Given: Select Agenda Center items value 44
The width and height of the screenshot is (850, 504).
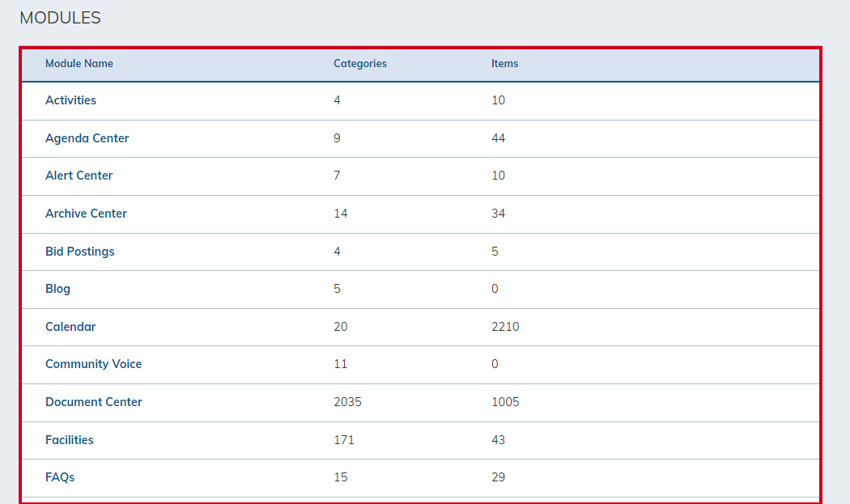Looking at the screenshot, I should click(x=498, y=138).
